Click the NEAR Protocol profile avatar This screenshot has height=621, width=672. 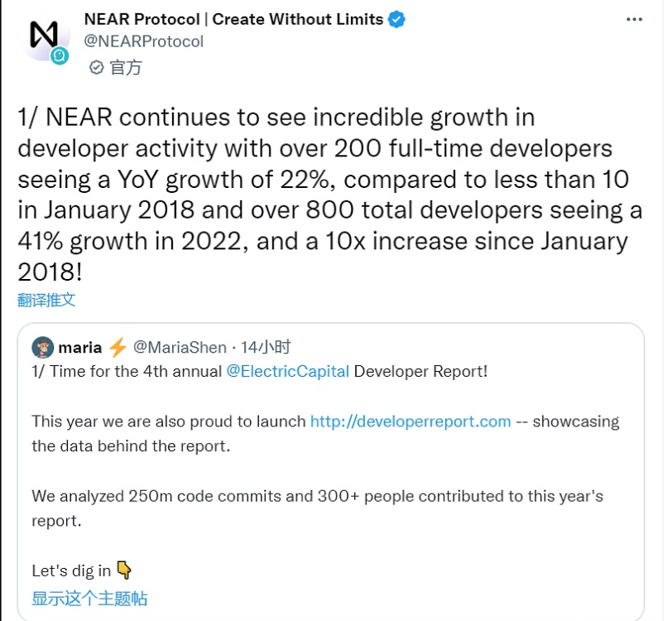(43, 35)
